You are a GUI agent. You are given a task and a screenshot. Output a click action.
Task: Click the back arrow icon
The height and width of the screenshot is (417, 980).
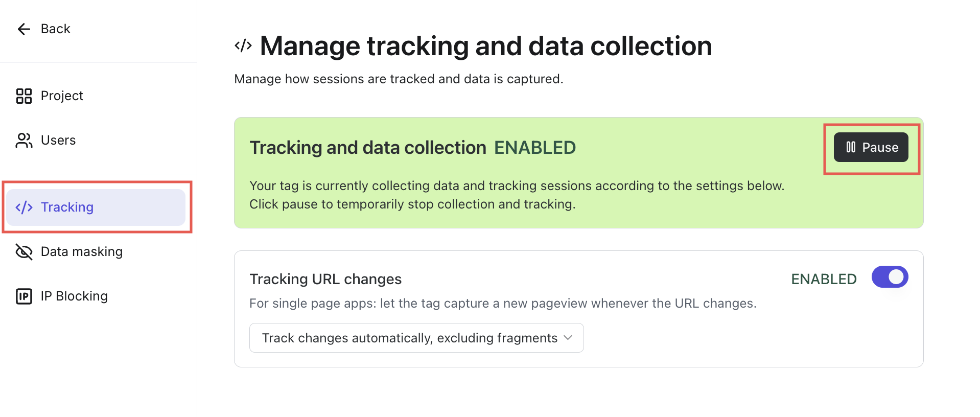[24, 29]
